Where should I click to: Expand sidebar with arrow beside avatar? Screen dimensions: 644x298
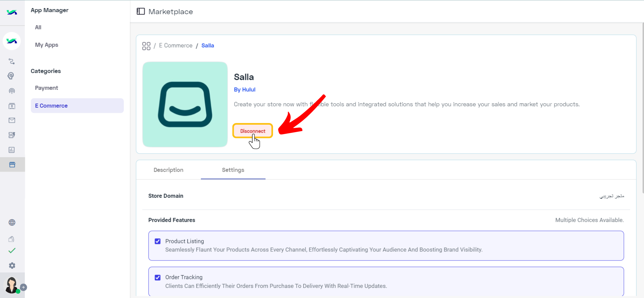23,287
